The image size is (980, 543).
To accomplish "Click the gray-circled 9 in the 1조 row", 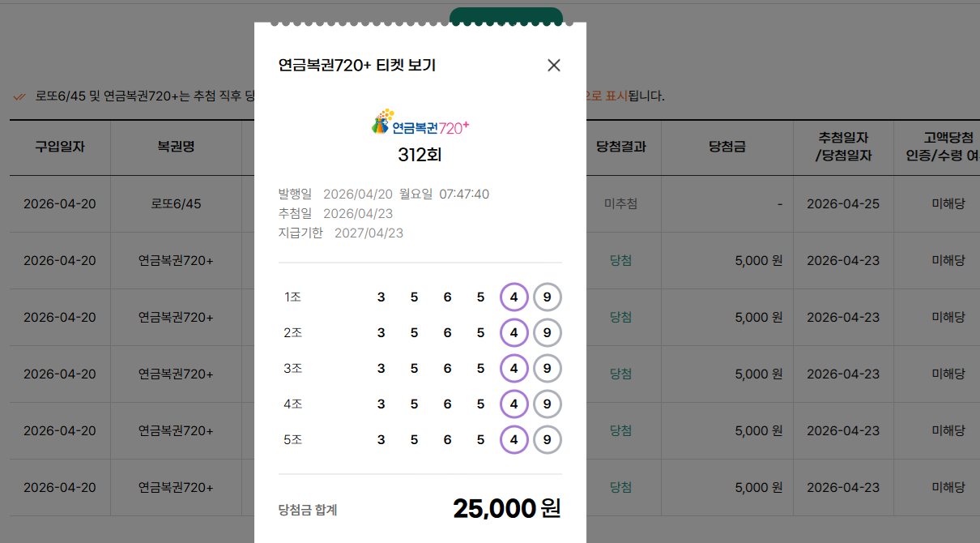I will tap(548, 297).
